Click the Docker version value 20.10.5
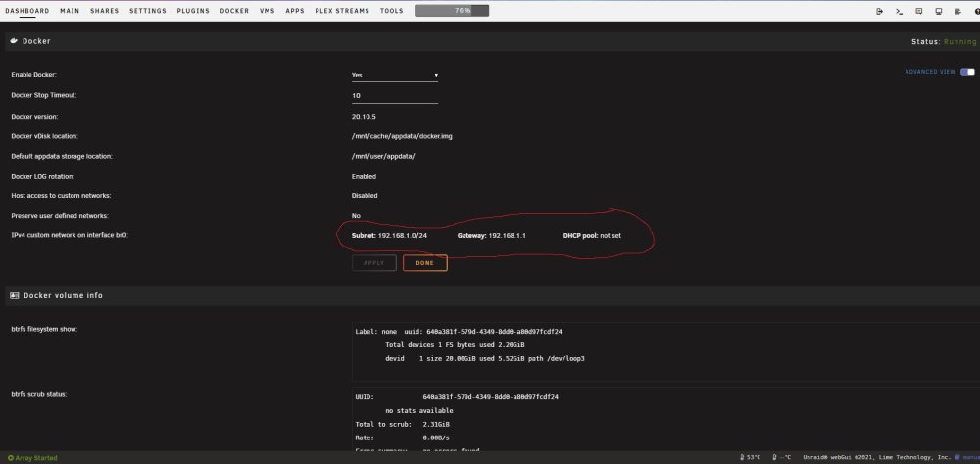The width and height of the screenshot is (980, 464). point(364,117)
